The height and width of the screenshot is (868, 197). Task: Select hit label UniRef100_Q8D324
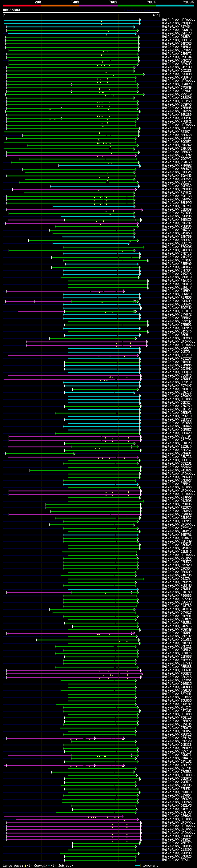click(177, 403)
